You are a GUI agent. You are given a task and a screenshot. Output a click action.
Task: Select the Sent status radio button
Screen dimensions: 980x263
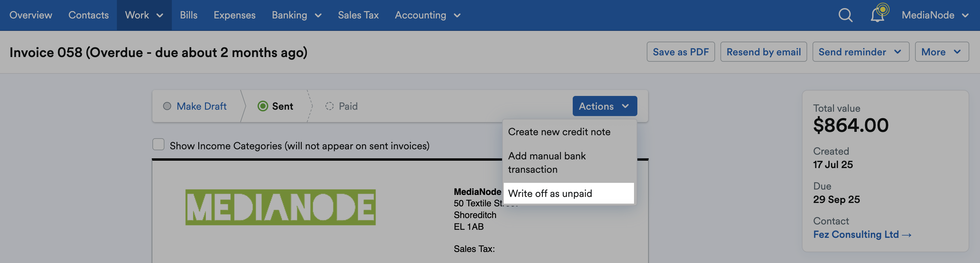click(263, 106)
